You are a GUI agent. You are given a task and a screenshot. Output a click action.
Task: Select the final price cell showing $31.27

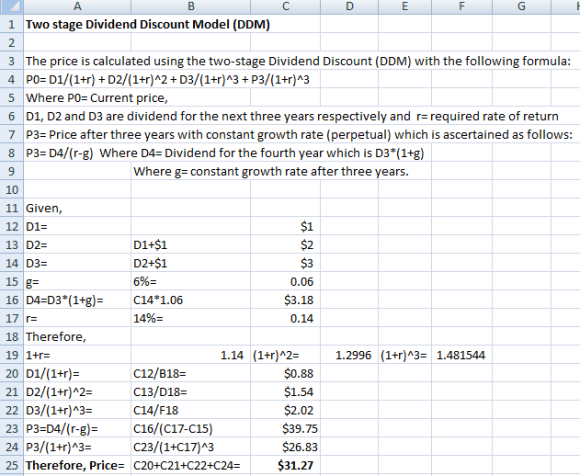(x=285, y=465)
